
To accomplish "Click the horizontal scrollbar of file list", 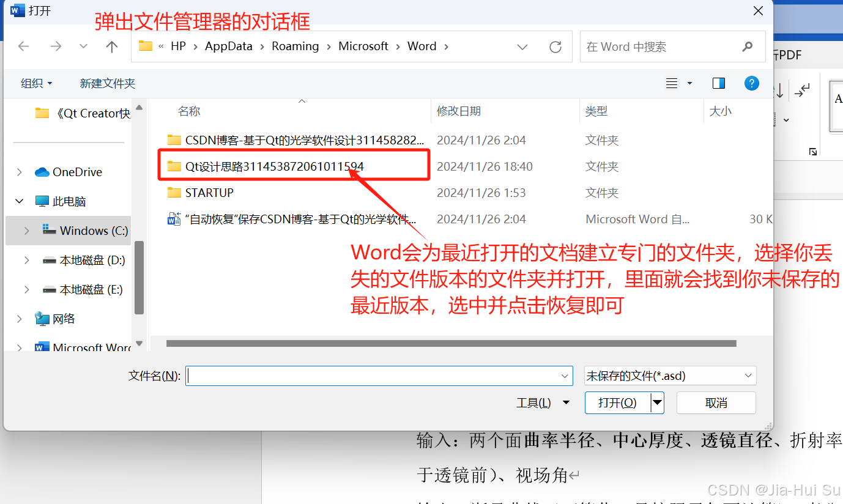I will pyautogui.click(x=451, y=344).
